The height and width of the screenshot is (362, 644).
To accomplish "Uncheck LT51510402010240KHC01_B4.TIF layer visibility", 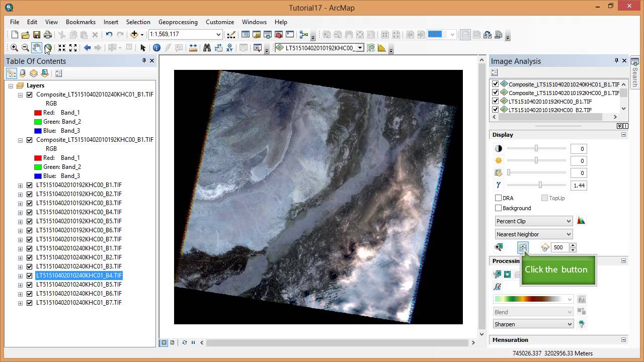I will point(29,276).
